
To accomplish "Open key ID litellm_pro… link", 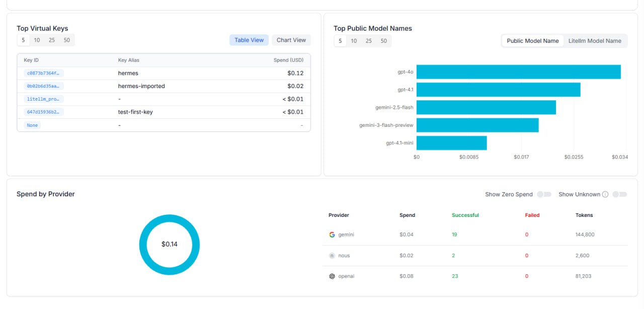I will (x=44, y=99).
